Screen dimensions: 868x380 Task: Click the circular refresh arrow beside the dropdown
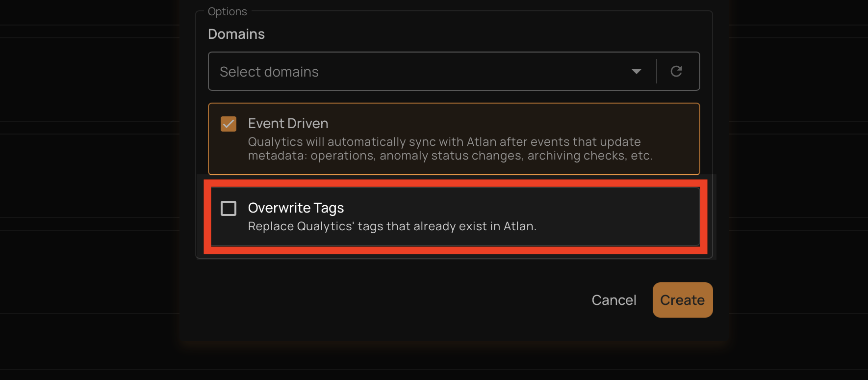pos(676,71)
